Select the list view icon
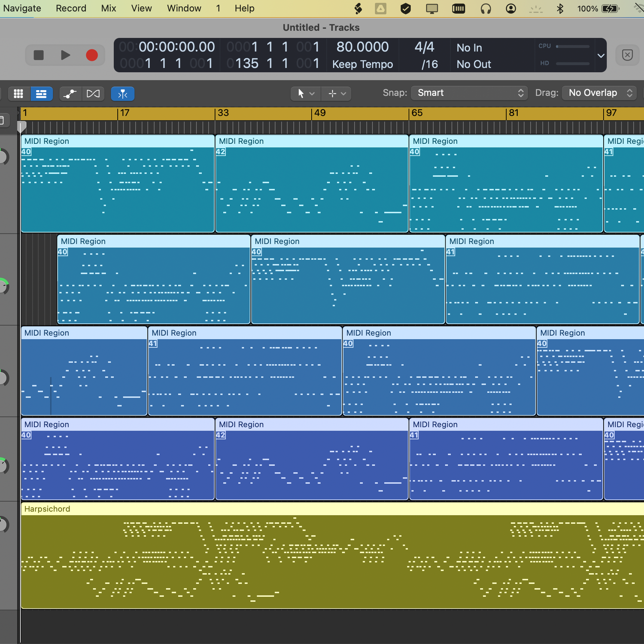The image size is (644, 644). click(41, 94)
